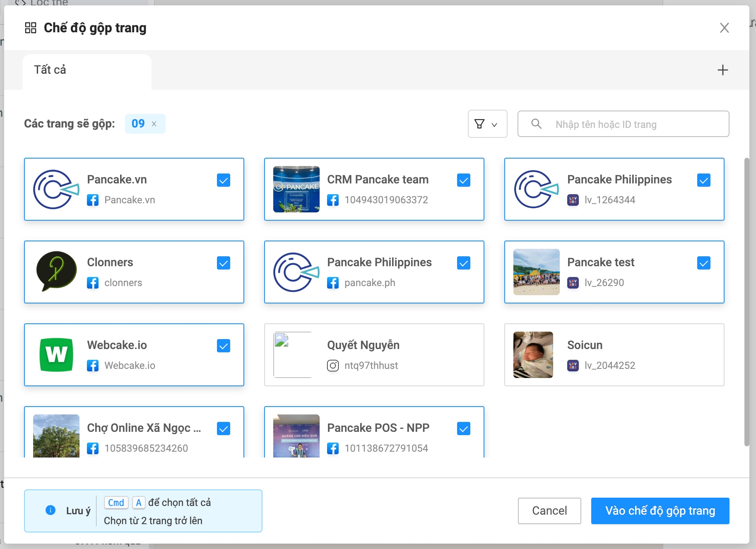Click the Webcake.io green W logo
Image resolution: width=756 pixels, height=549 pixels.
pyautogui.click(x=56, y=355)
